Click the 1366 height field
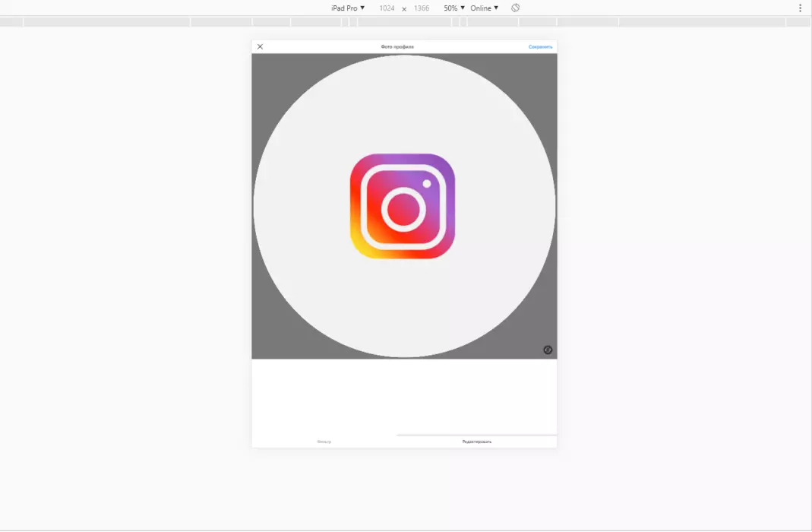This screenshot has height=532, width=812. click(422, 8)
